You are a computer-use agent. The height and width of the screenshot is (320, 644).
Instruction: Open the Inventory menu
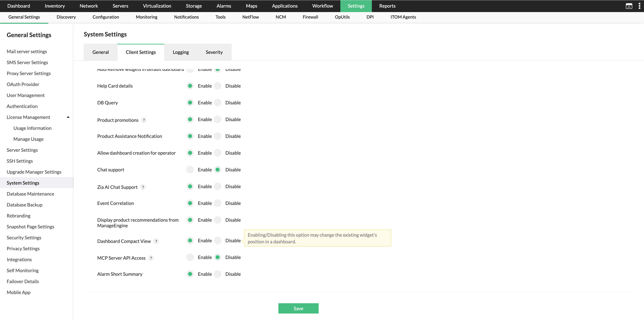(x=55, y=6)
